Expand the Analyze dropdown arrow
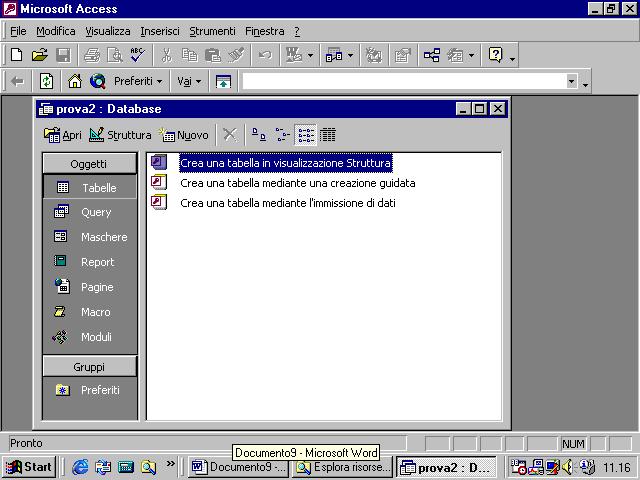This screenshot has width=640, height=480. click(351, 55)
